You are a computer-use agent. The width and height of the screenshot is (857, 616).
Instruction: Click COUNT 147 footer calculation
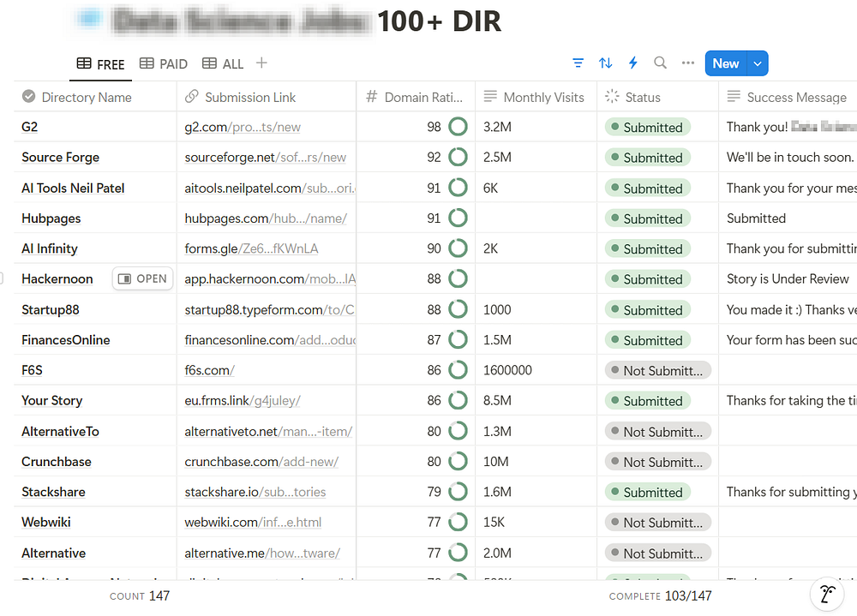tap(140, 595)
